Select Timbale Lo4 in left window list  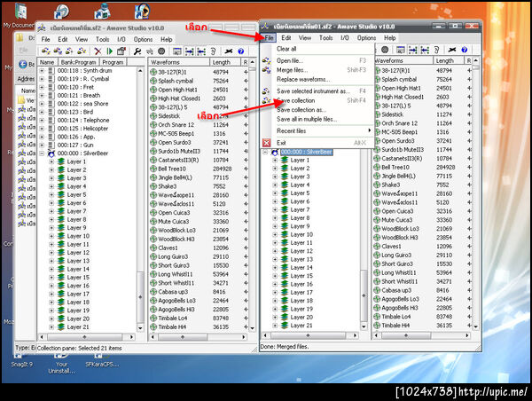coord(198,318)
